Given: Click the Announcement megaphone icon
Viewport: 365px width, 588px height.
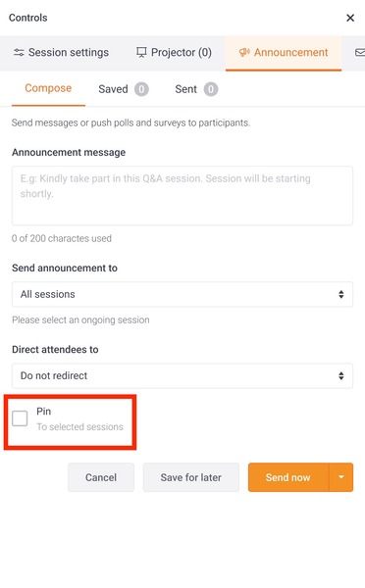Looking at the screenshot, I should pyautogui.click(x=244, y=52).
